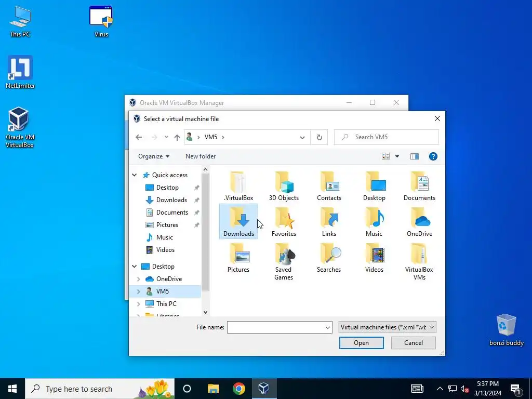The image size is (532, 399).
Task: Expand the VM5 tree node
Action: 138,291
